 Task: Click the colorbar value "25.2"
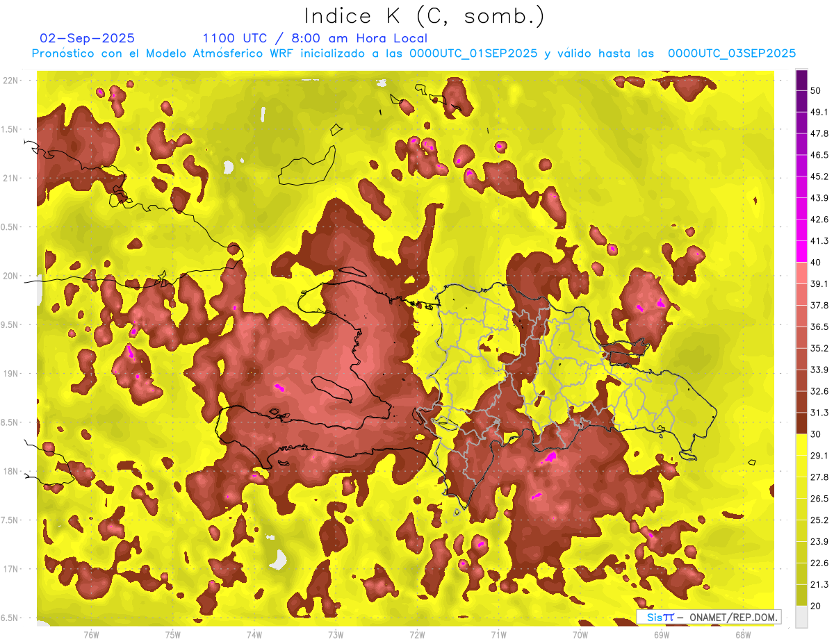coord(819,520)
